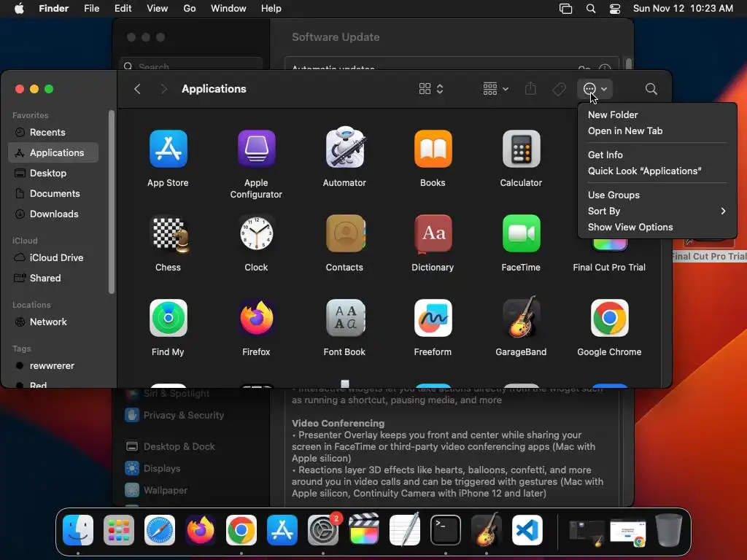Select the Calculator app icon
The height and width of the screenshot is (560, 747).
(521, 149)
